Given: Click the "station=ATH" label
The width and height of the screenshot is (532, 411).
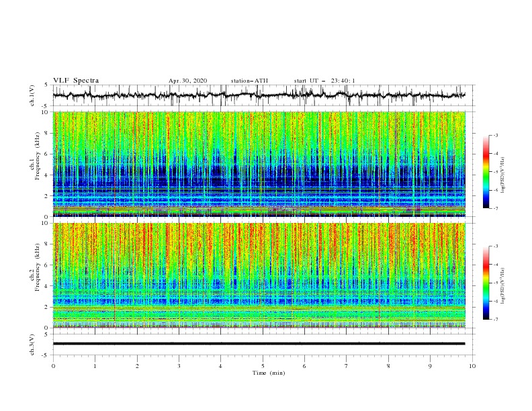Looking at the screenshot, I should (x=249, y=81).
